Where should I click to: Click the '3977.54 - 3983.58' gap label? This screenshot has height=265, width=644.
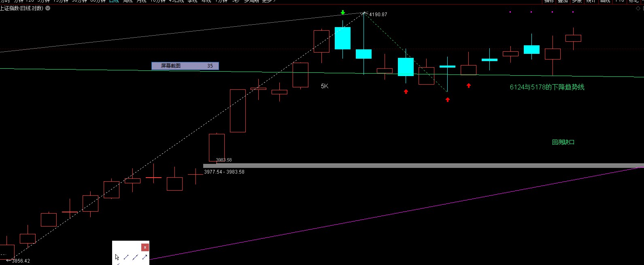(x=224, y=172)
